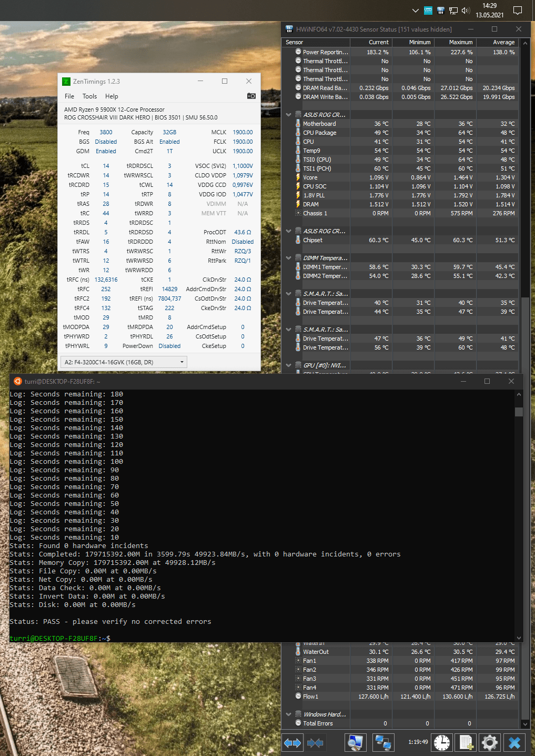Collapse the ASUS ROG group above Motherboard
The width and height of the screenshot is (535, 756).
(x=288, y=115)
